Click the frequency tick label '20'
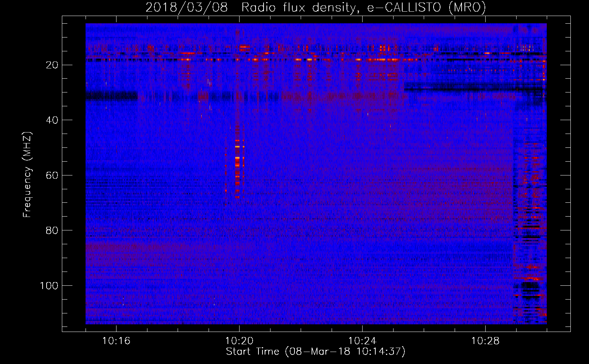Viewport: 589px width, 364px height. (52, 65)
